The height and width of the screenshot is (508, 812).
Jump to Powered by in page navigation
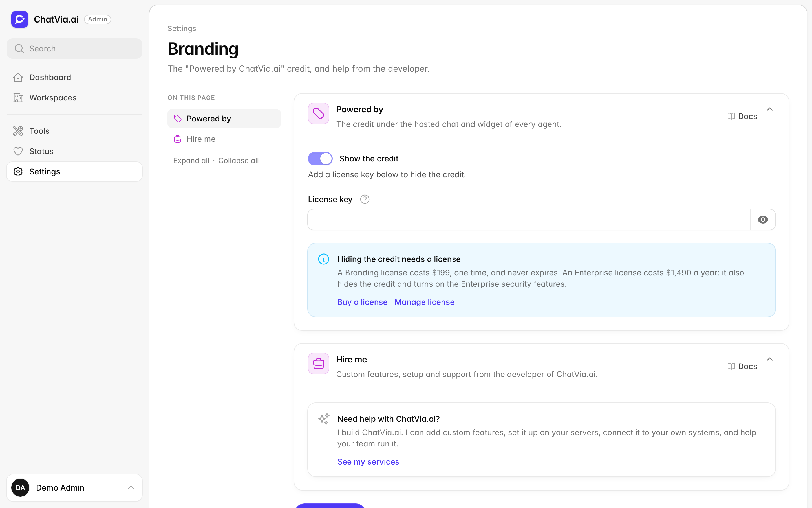pyautogui.click(x=224, y=118)
